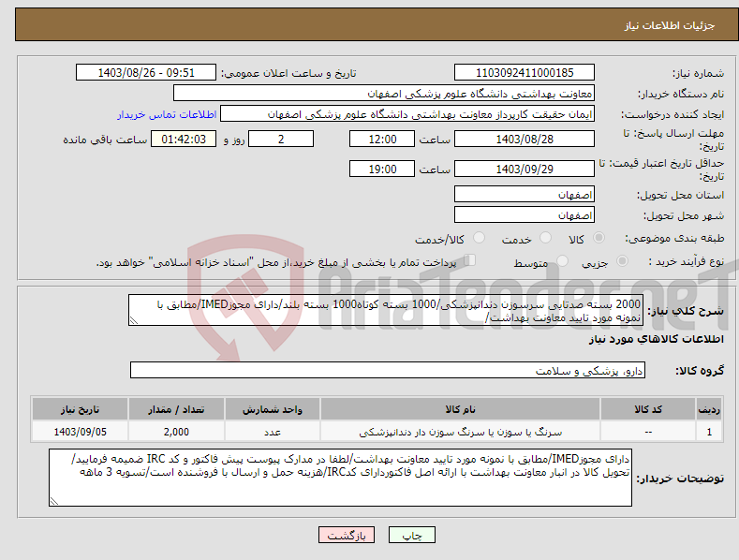Click the تعداد / مقدار column header

[x=176, y=409]
